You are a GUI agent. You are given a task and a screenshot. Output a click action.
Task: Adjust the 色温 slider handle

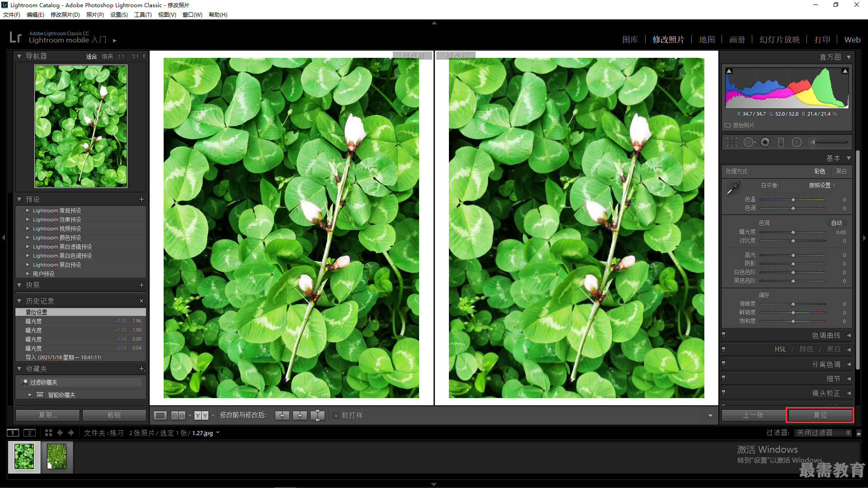793,200
